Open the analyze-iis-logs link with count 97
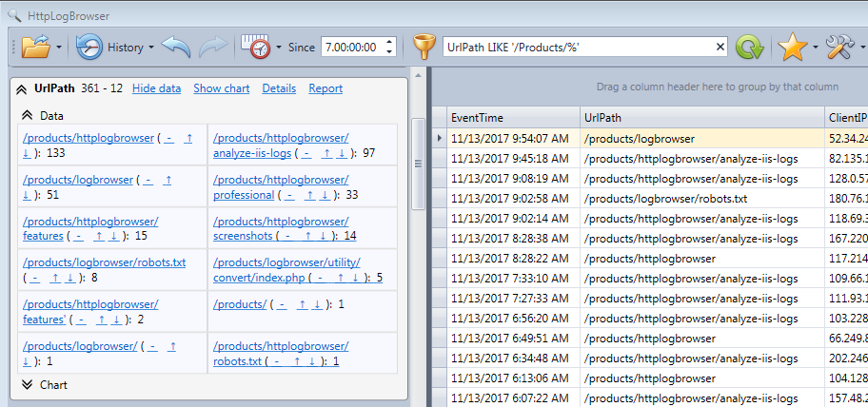Image resolution: width=868 pixels, height=407 pixels. point(281,145)
